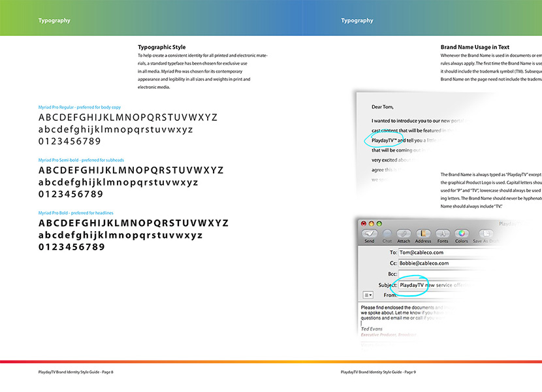542x392 pixels.
Task: Click the Send icon in the mail toolbar
Action: point(369,233)
